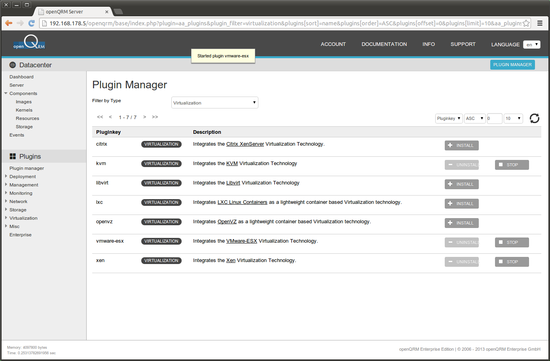Viewport: 550px width, 361px height.
Task: Follow the VMware-ESX description link
Action: [242, 241]
